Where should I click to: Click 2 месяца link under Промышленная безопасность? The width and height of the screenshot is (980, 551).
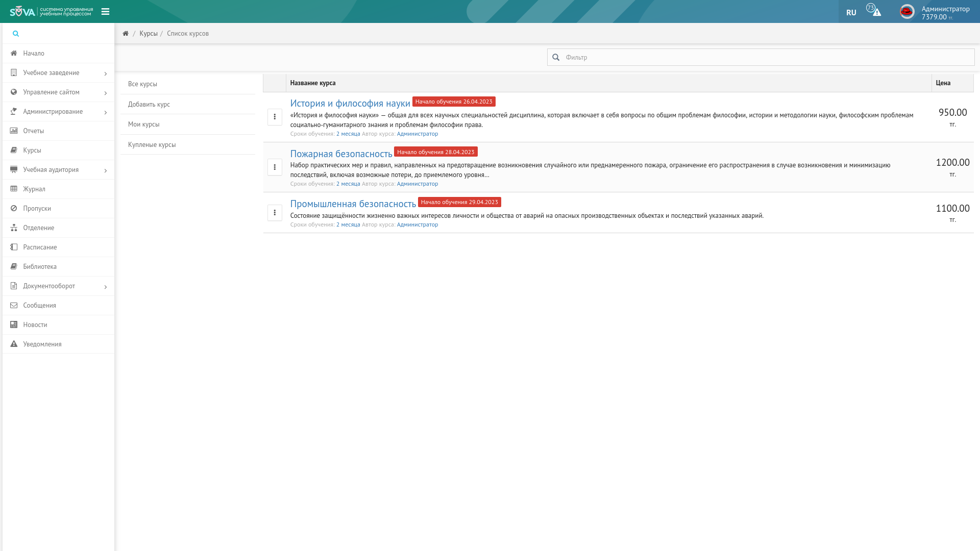[x=348, y=224]
